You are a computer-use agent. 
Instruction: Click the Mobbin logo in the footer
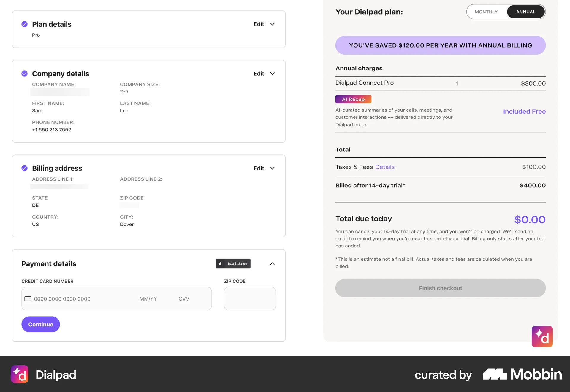[x=521, y=374]
